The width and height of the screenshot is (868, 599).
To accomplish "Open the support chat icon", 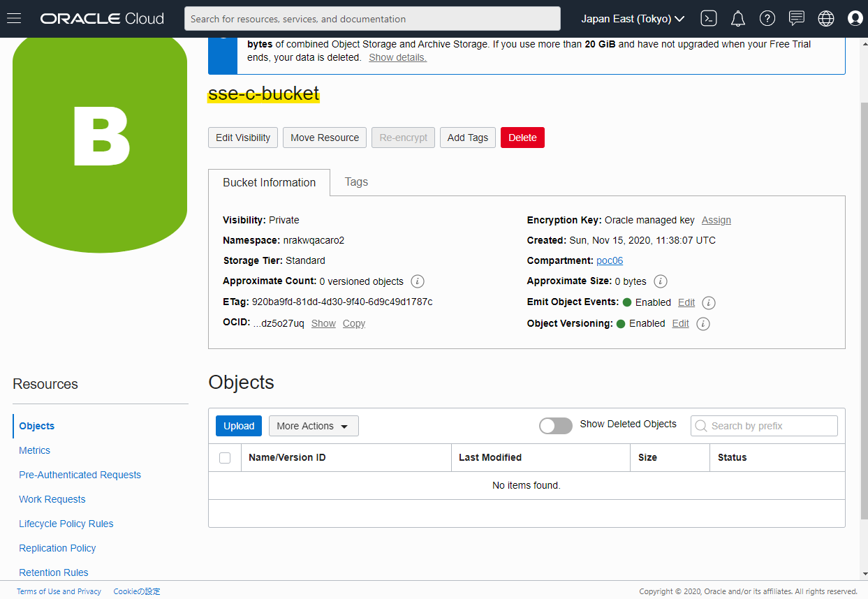I will (x=797, y=19).
